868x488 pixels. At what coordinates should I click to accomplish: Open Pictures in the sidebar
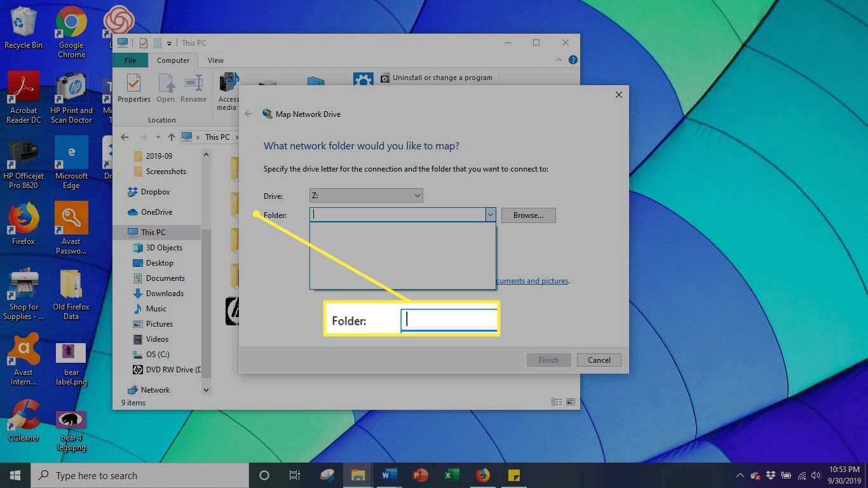point(153,323)
